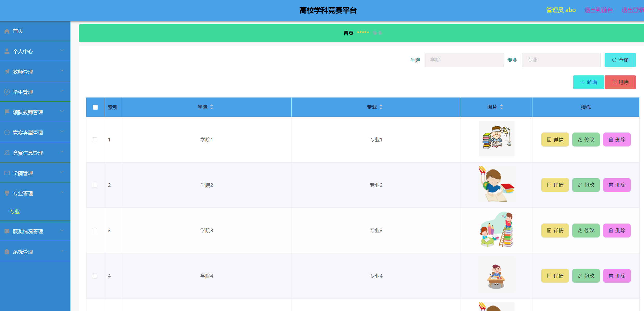Click 删除 for row 学院1

(617, 140)
